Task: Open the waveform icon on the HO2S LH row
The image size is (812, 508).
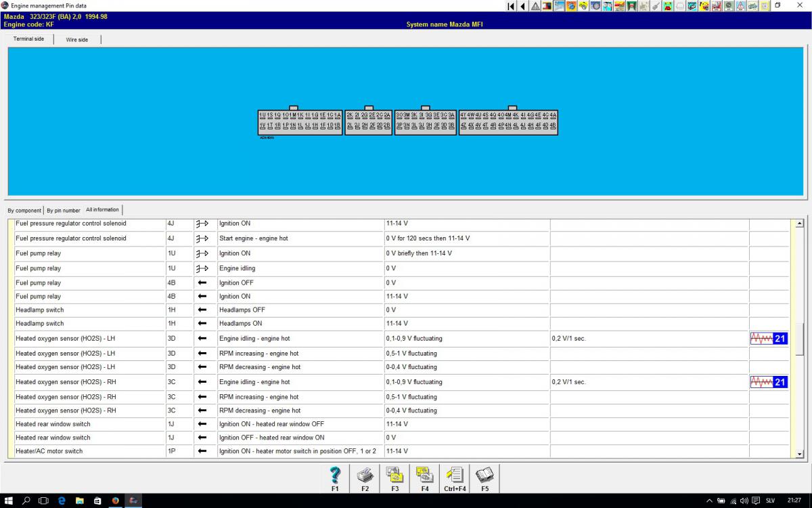Action: pos(769,339)
